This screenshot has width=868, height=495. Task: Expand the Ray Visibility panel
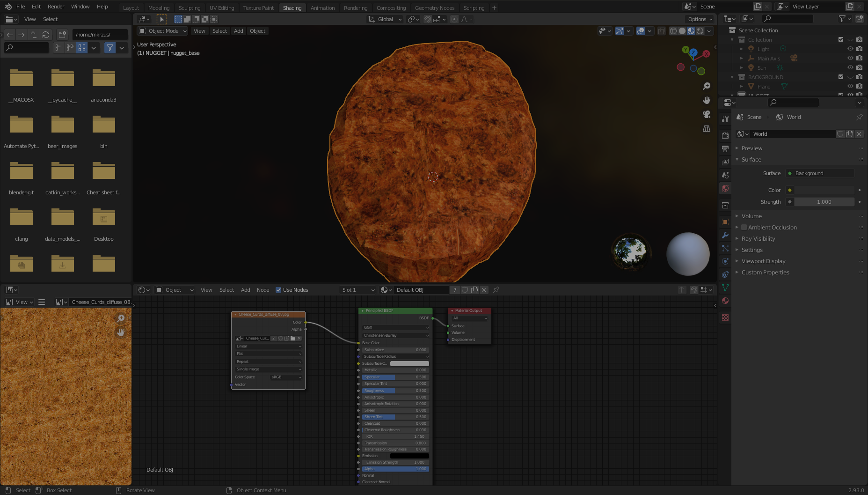[x=758, y=239]
